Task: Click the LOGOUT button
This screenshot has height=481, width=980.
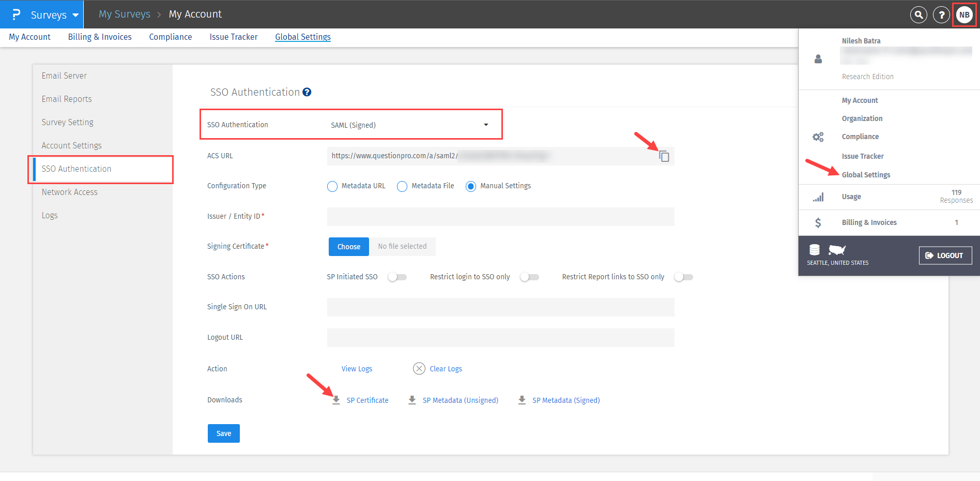Action: pos(945,255)
